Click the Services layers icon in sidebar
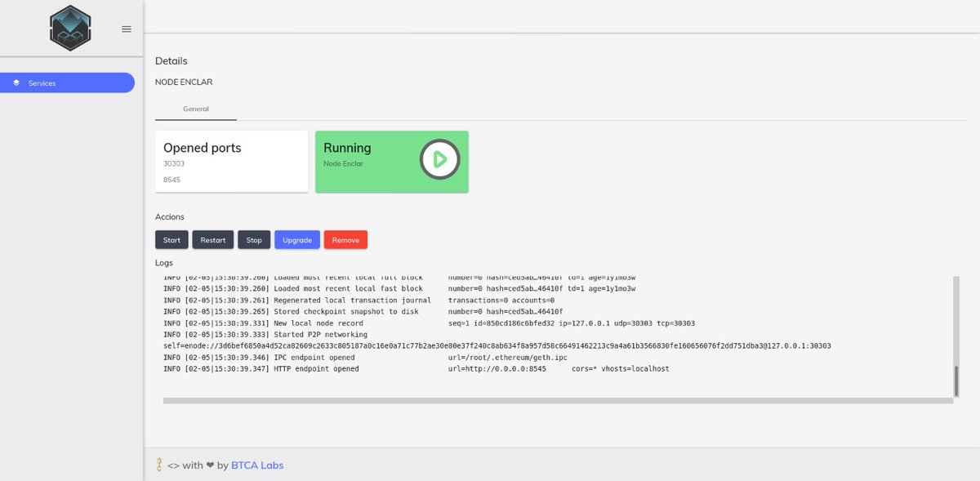The width and height of the screenshot is (980, 481). click(x=16, y=82)
